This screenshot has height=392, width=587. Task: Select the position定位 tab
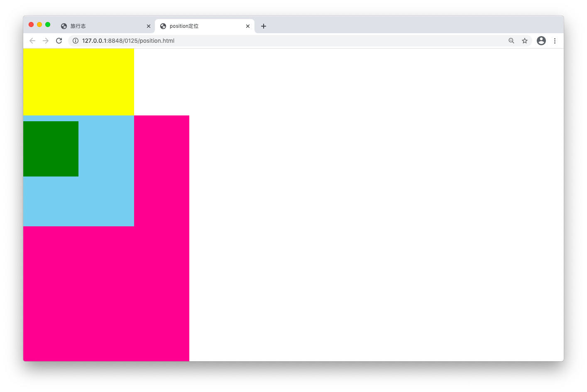click(x=205, y=26)
